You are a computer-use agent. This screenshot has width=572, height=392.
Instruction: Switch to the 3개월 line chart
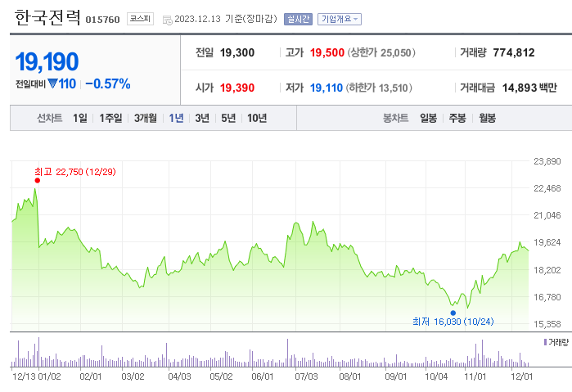(x=145, y=118)
